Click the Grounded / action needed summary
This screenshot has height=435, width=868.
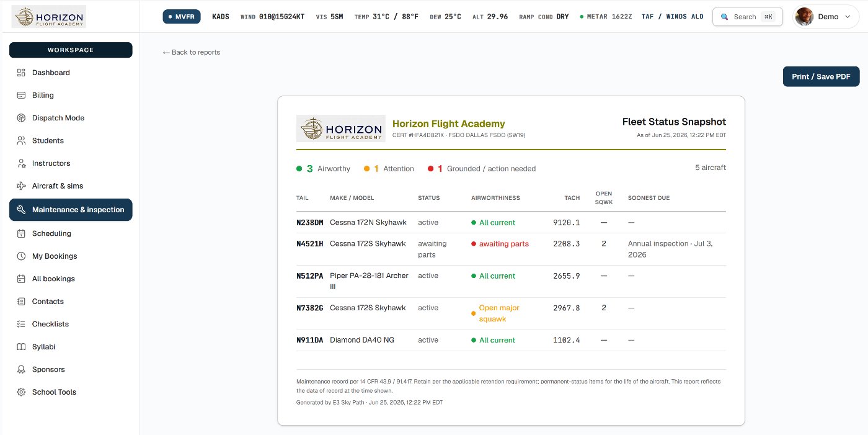[x=482, y=169]
